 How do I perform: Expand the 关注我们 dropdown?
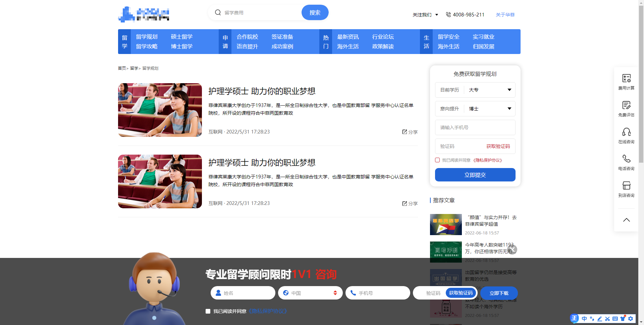[x=425, y=15]
